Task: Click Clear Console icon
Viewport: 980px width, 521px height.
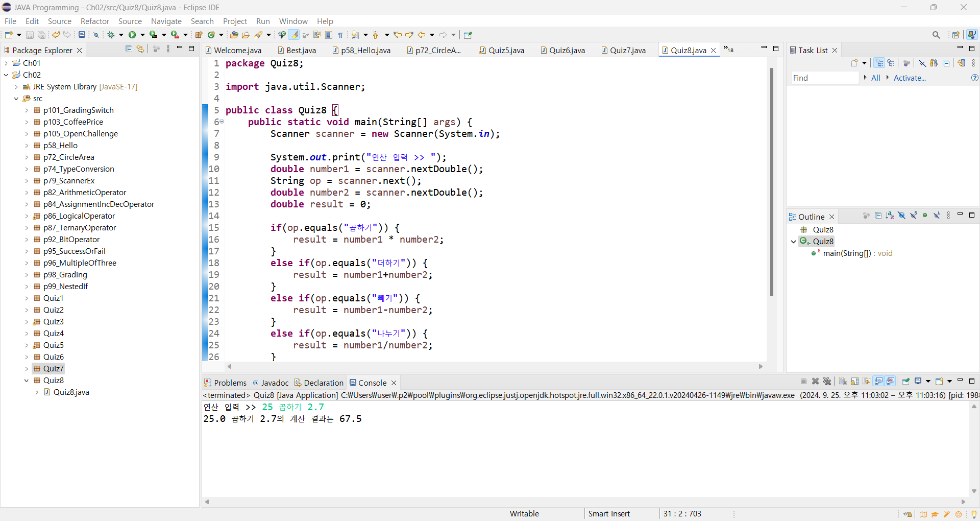Action: pyautogui.click(x=843, y=381)
